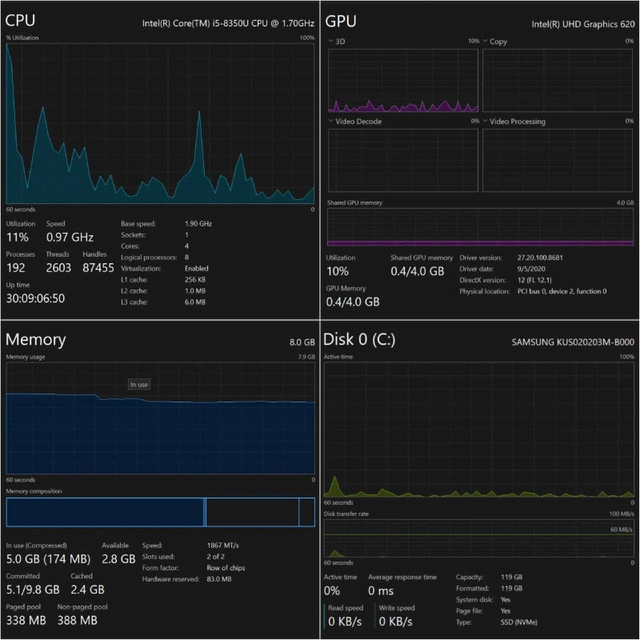
Task: Expand the Video Processing engine selector
Action: tap(486, 122)
